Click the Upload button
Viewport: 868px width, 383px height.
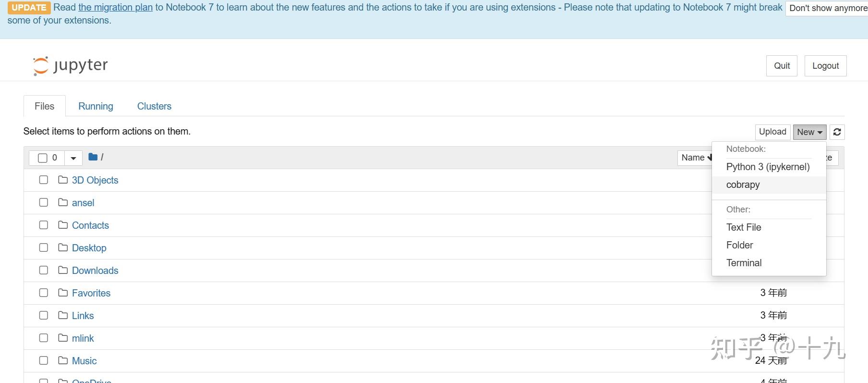point(772,132)
